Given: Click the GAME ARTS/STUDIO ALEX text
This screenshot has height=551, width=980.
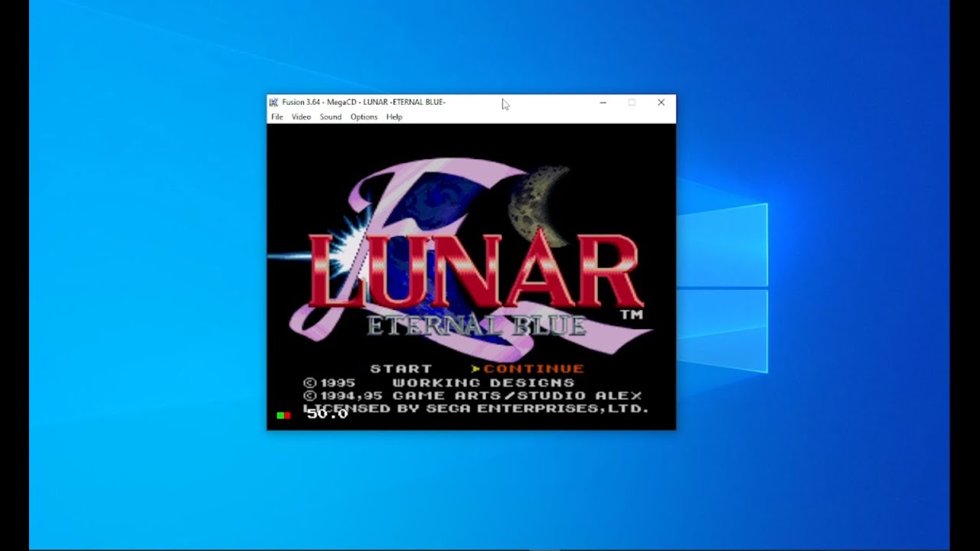Looking at the screenshot, I should coord(518,396).
